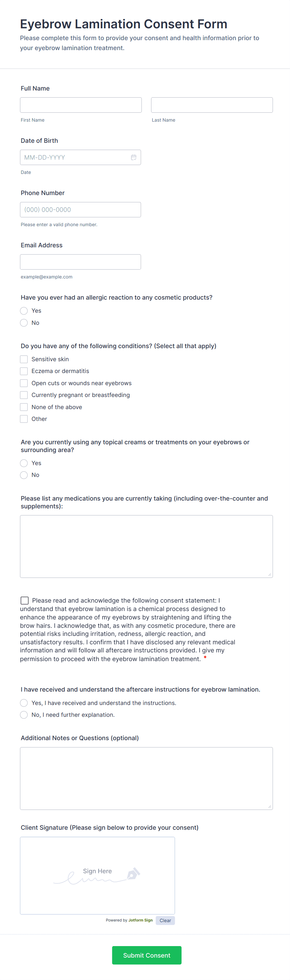Check Open cuts or wounds near eyebrows
The height and width of the screenshot is (980, 290).
[x=24, y=383]
